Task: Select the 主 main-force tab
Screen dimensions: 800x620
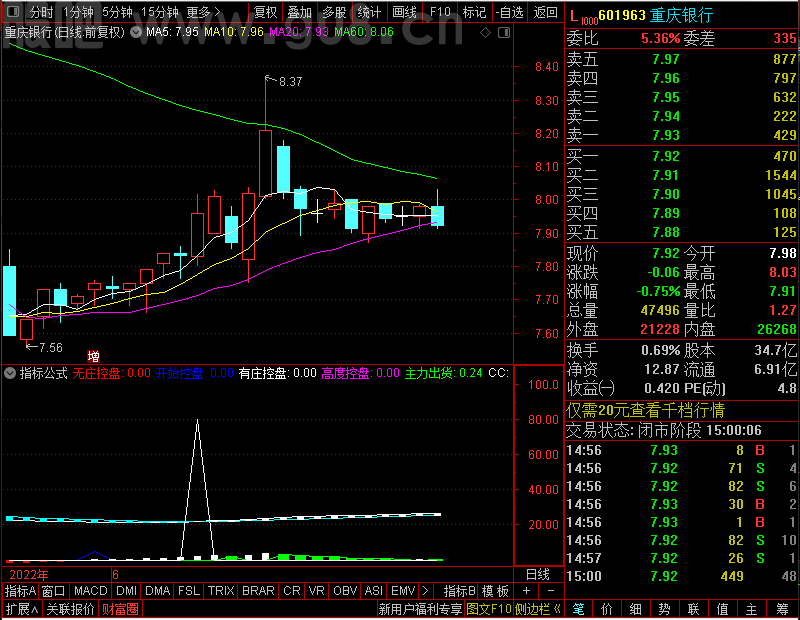Action: 752,609
